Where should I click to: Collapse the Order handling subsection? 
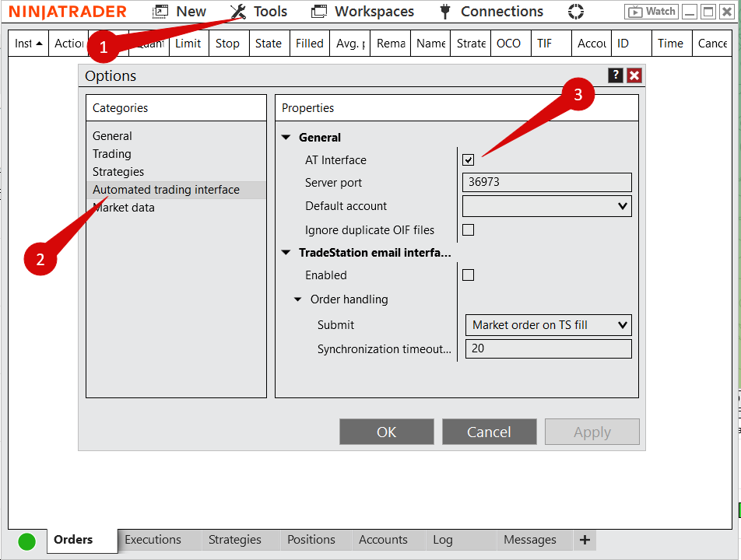(x=297, y=299)
